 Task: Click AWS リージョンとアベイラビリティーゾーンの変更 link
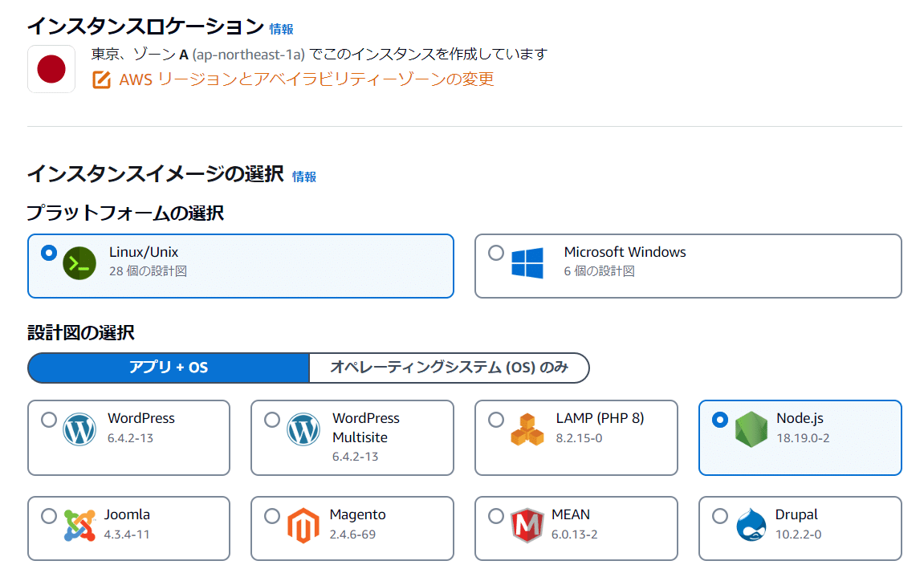[x=307, y=79]
